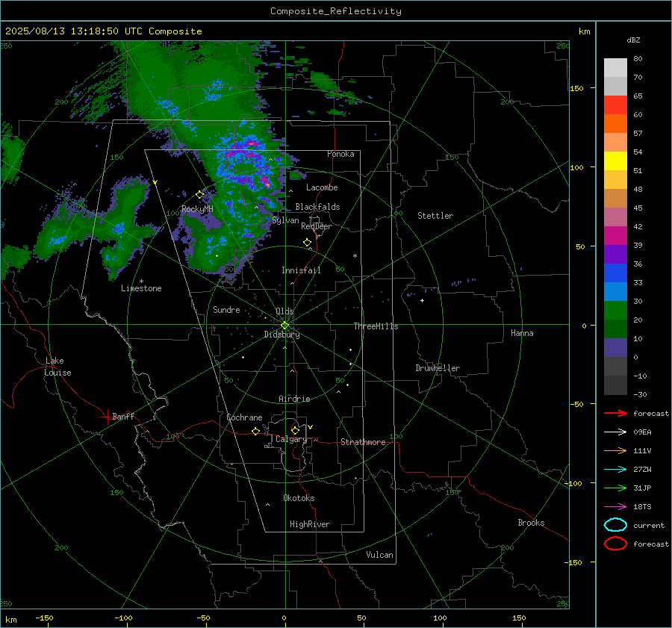Click the Innisfail city label

coord(301,270)
